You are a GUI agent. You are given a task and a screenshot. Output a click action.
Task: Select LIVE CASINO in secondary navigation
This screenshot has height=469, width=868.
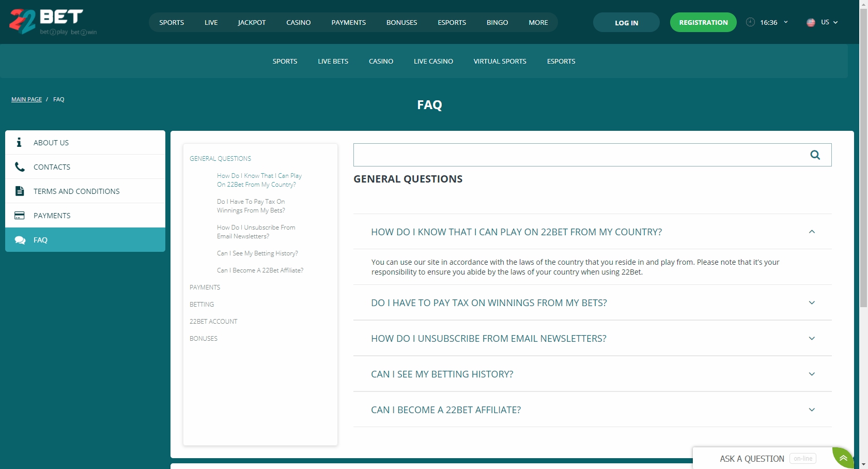(x=433, y=61)
